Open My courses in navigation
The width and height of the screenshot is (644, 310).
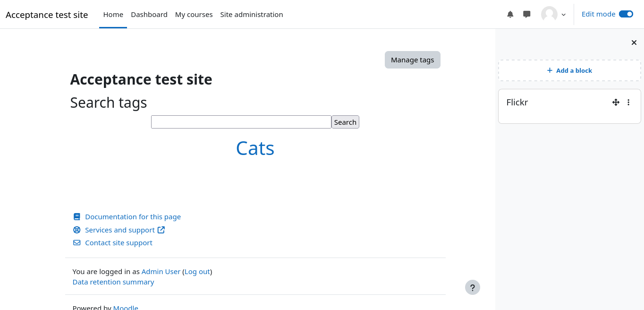click(x=194, y=15)
